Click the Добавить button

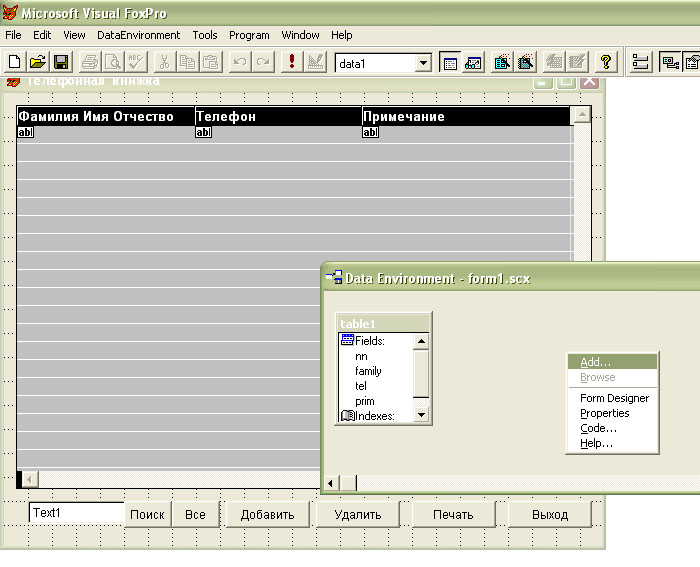267,515
